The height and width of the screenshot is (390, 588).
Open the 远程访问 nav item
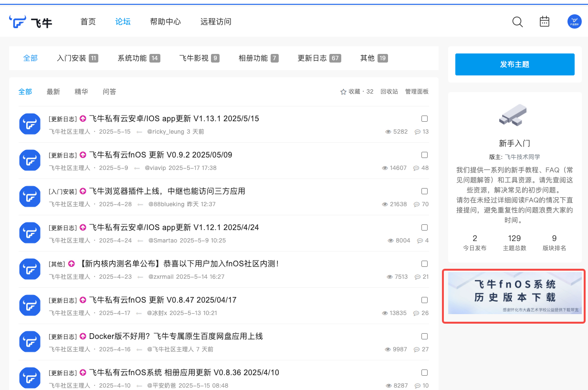click(216, 21)
